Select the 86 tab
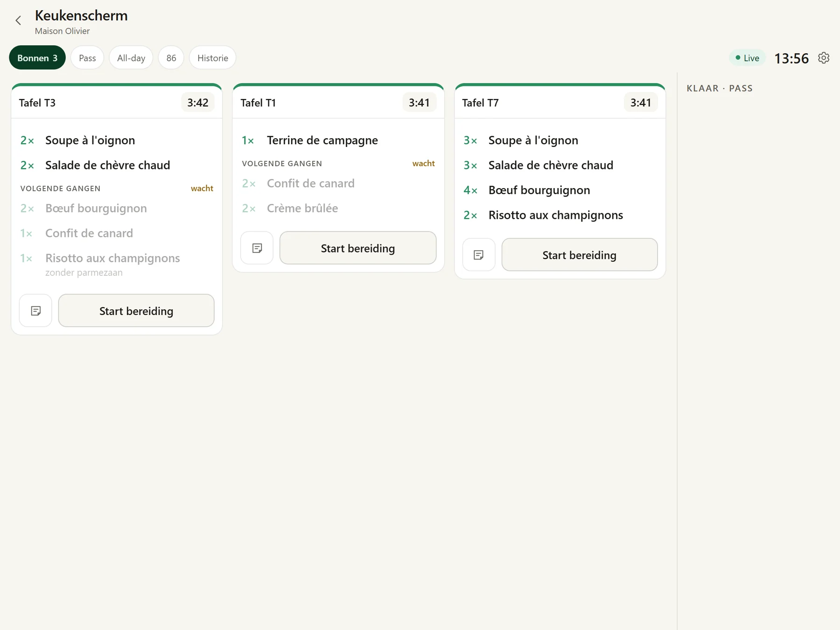Screen dimensions: 840x630 (x=171, y=58)
